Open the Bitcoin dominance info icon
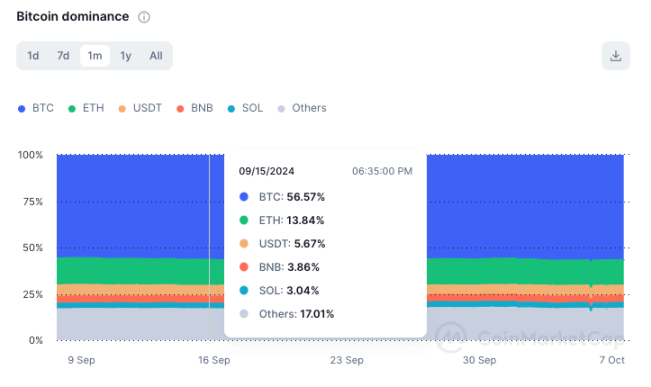The width and height of the screenshot is (651, 387). 144,17
